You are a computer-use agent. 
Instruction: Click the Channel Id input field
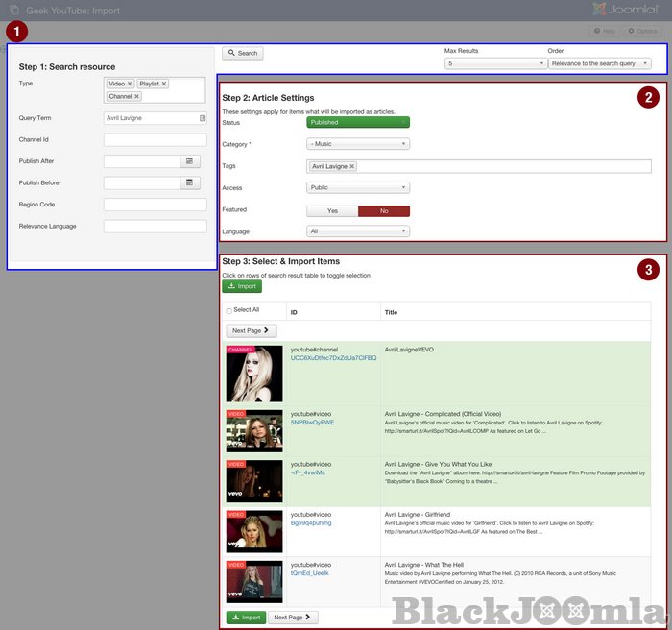tap(156, 140)
